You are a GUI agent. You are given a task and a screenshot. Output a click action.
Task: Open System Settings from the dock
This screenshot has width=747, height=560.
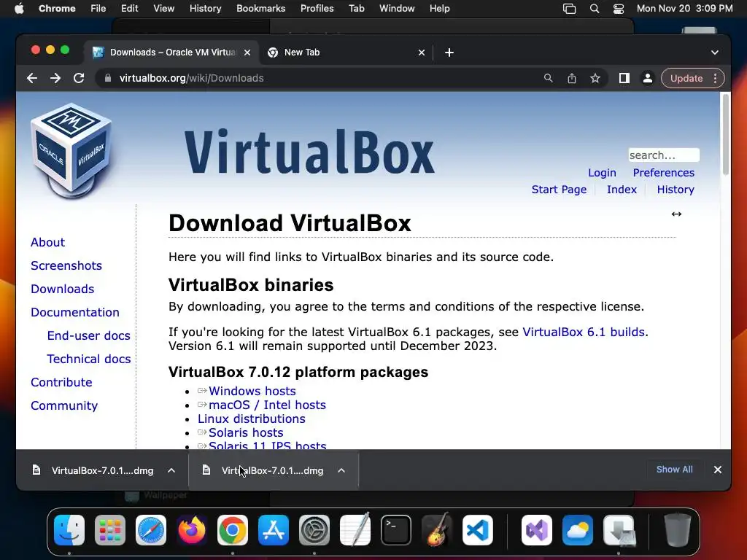click(314, 530)
